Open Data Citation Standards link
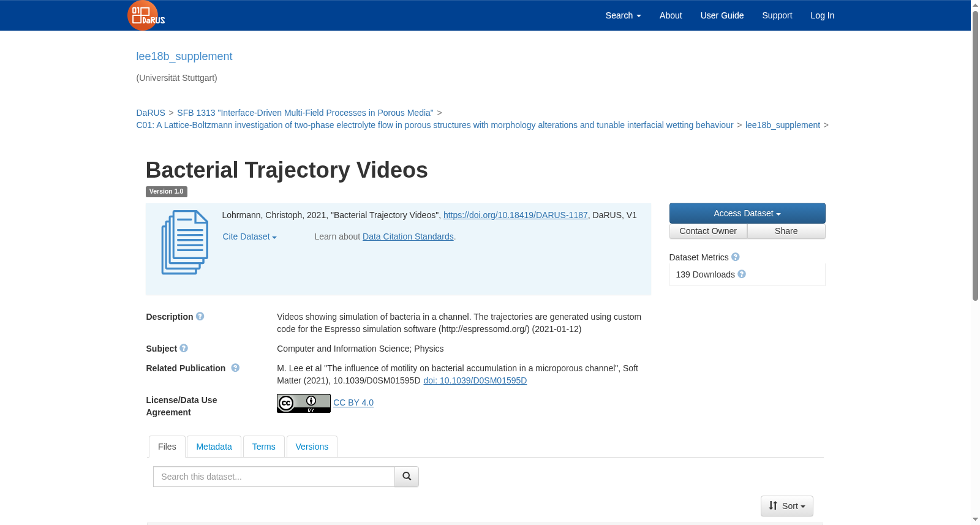 [408, 236]
